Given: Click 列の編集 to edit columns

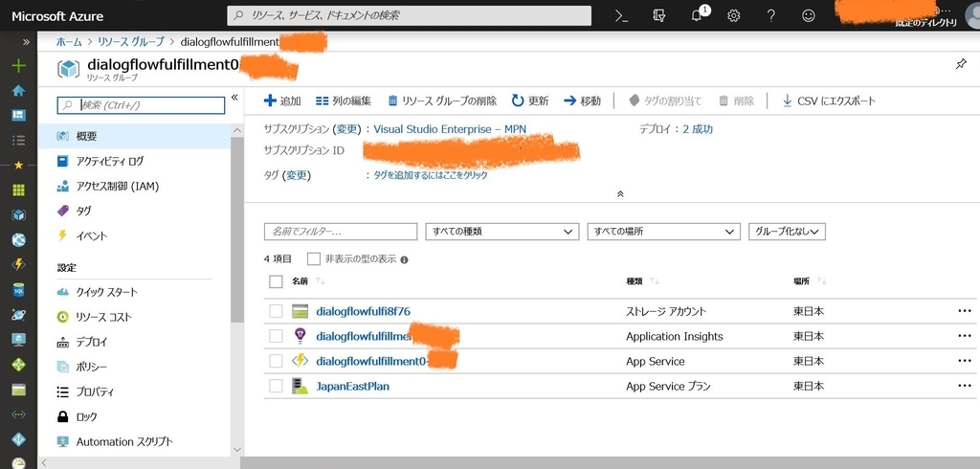Looking at the screenshot, I should (x=344, y=100).
